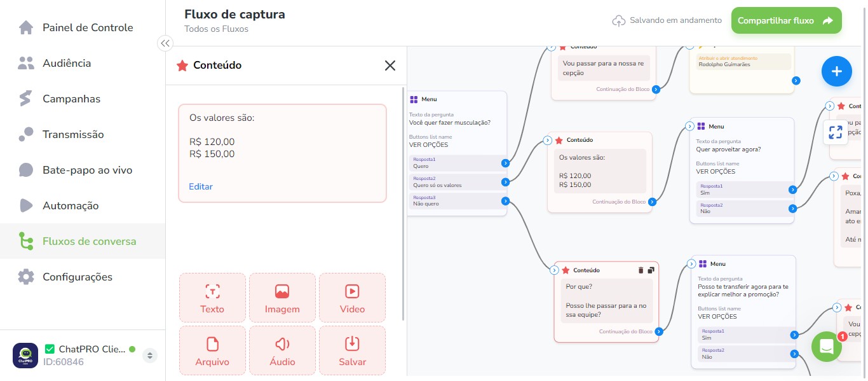Click input connector of 'Os valores são' block

548,140
